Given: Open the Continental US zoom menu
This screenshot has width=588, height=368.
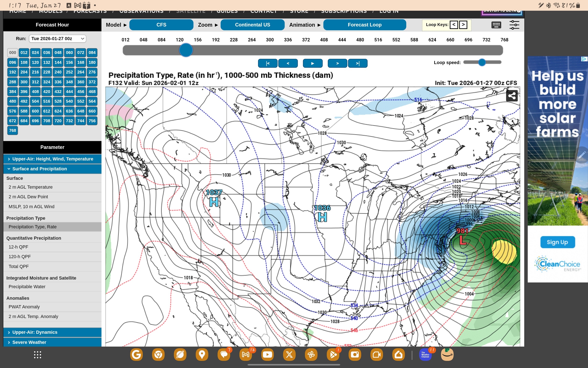Looking at the screenshot, I should (252, 25).
